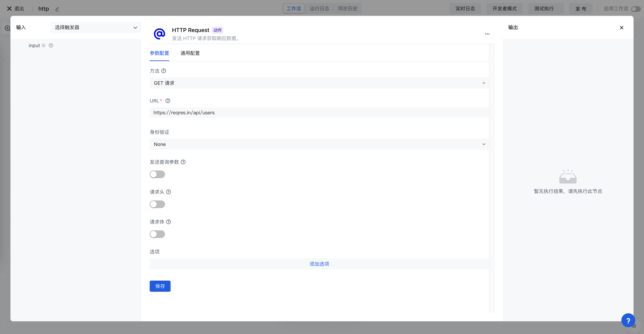
Task: Click the help icon next to 请求体
Action: point(168,222)
